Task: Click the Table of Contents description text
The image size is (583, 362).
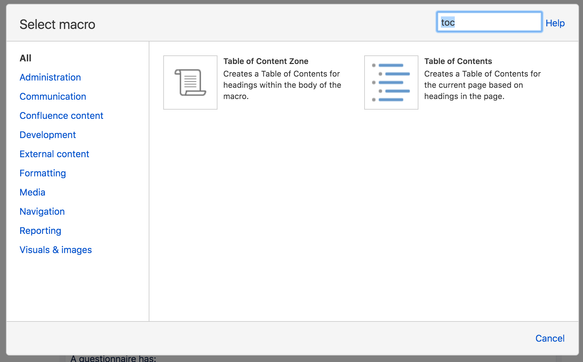Action: pos(482,85)
